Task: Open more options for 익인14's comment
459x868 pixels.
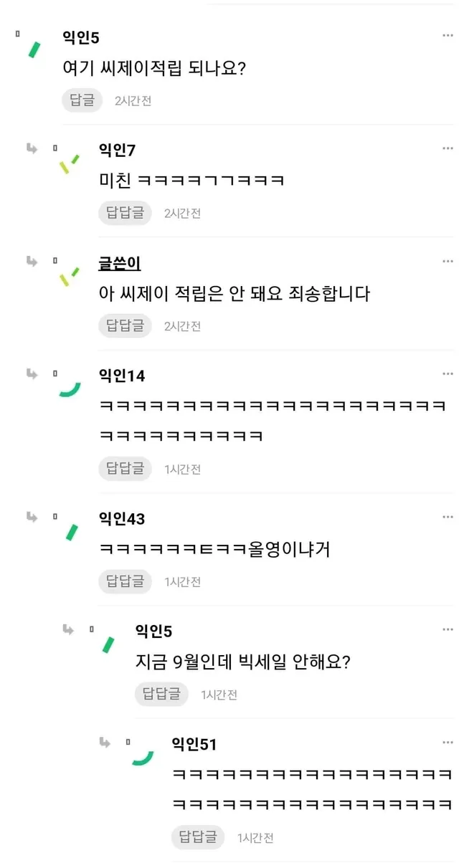Action: [448, 374]
